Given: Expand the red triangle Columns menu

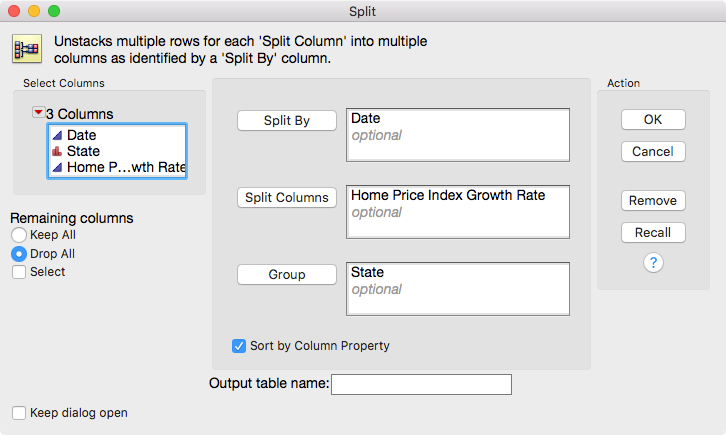Looking at the screenshot, I should [x=38, y=112].
